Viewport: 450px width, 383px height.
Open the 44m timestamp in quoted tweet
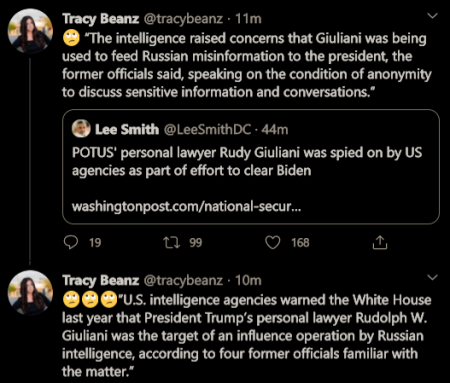(x=275, y=129)
